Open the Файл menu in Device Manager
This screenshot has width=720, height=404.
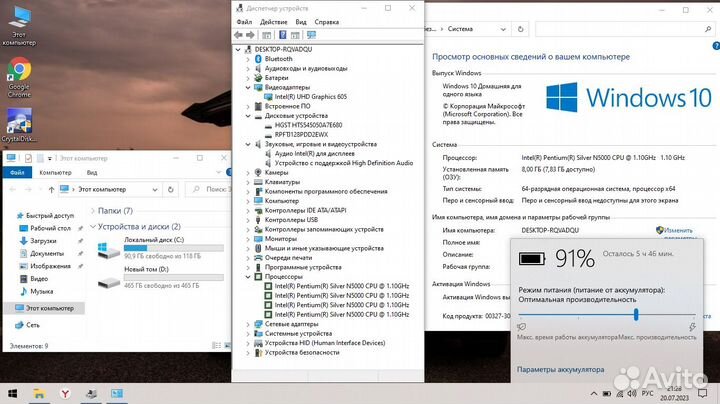(244, 22)
